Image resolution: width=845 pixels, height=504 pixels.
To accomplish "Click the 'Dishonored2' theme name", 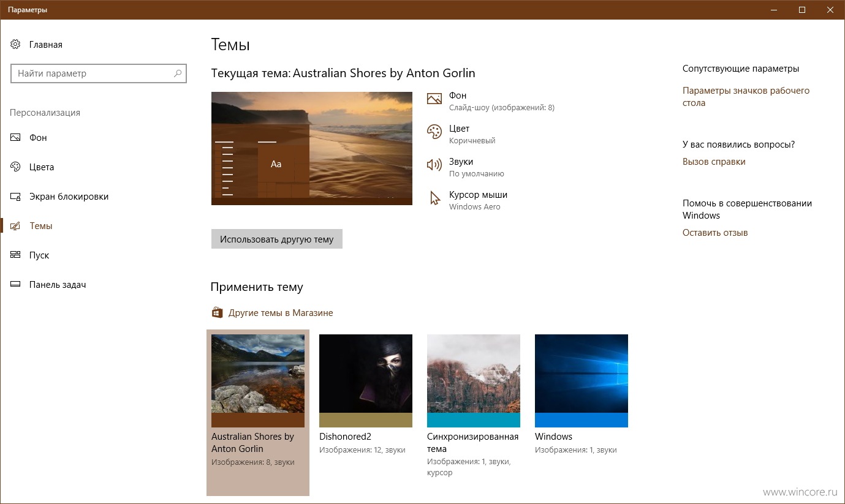I will [345, 437].
